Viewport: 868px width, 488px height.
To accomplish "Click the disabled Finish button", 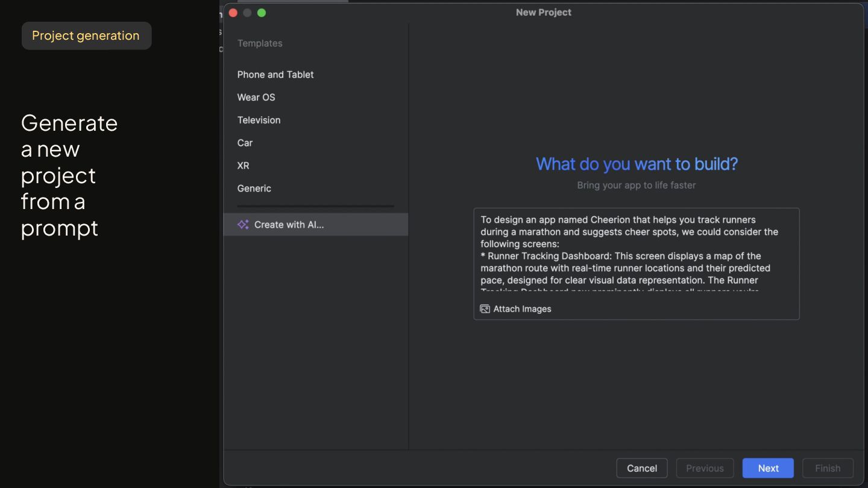I will (828, 468).
